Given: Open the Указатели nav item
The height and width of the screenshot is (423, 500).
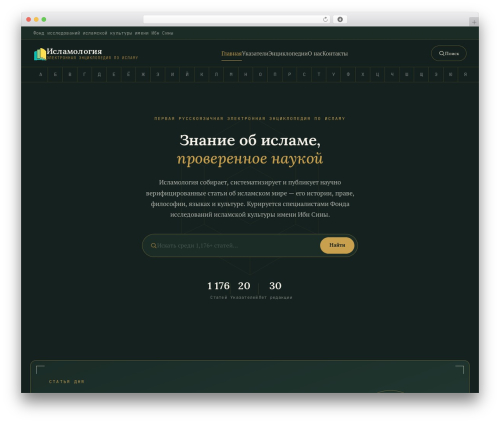Looking at the screenshot, I should [x=255, y=53].
